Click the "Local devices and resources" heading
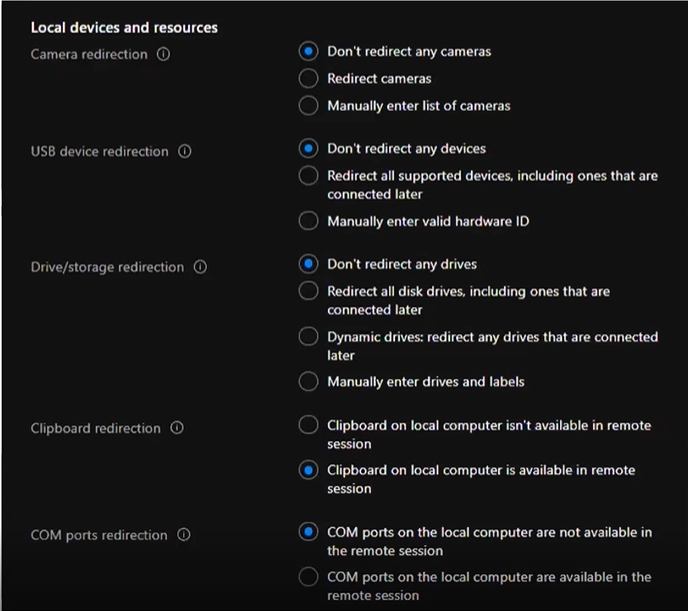The image size is (688, 611). pos(124,28)
